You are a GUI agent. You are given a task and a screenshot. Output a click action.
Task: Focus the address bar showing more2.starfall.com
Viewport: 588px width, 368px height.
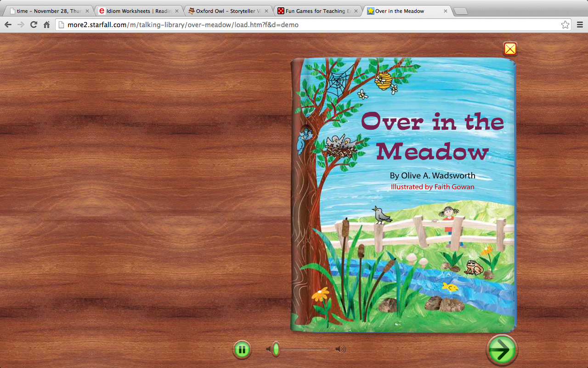point(313,25)
